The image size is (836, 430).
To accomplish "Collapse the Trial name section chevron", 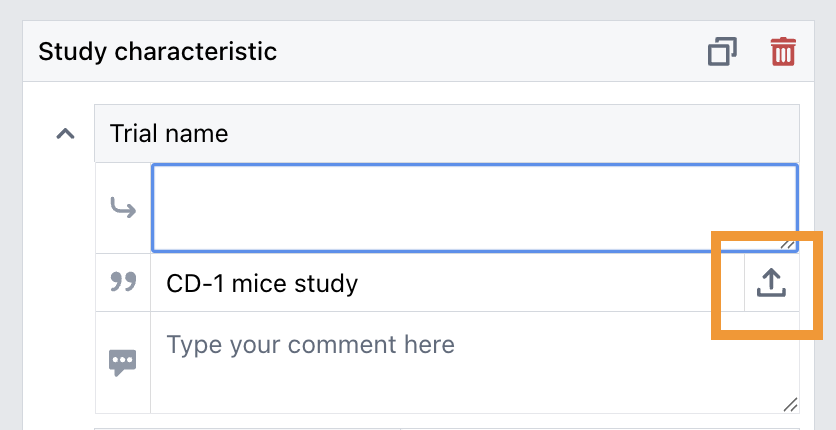I will pos(66,133).
